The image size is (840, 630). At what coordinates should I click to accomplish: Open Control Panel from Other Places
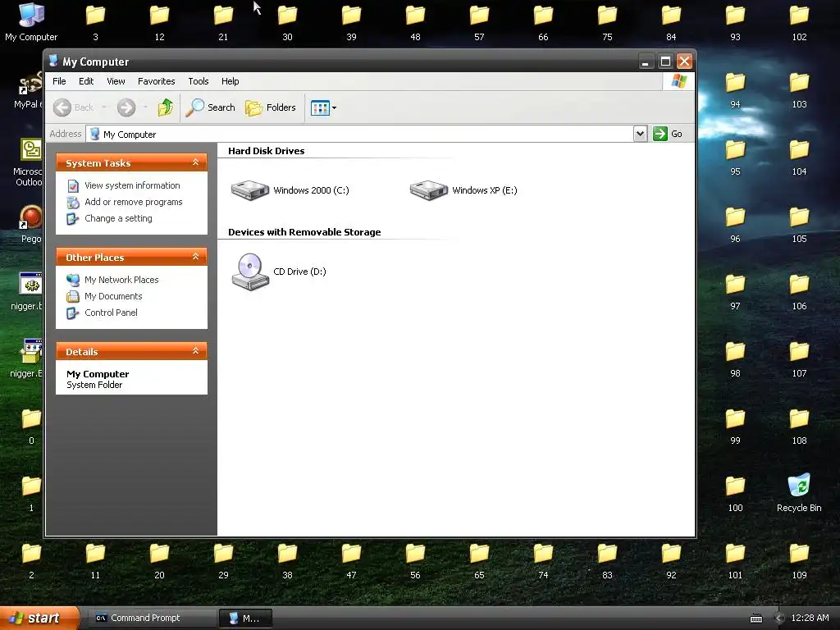[111, 313]
